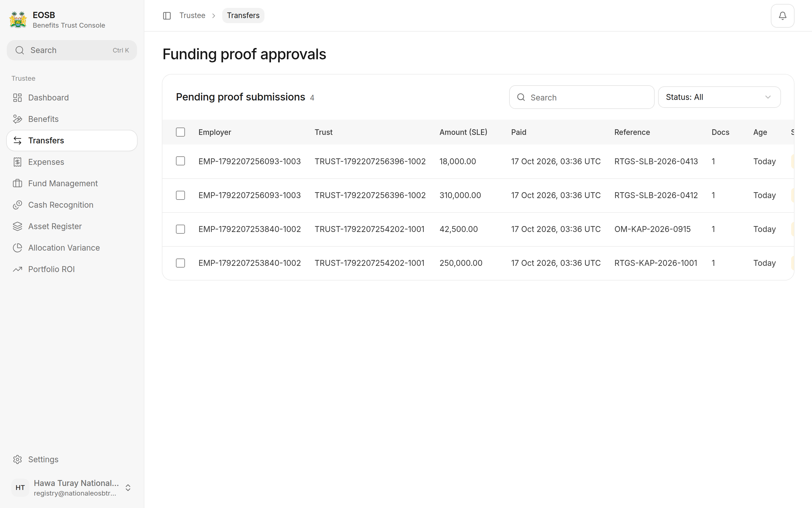
Task: Click the Allocation Variance pie icon
Action: tap(17, 248)
